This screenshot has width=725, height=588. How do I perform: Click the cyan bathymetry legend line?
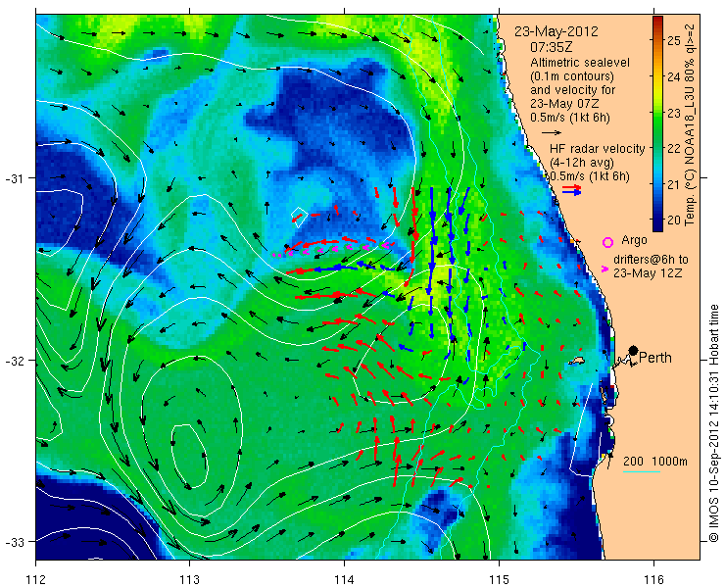pyautogui.click(x=642, y=472)
